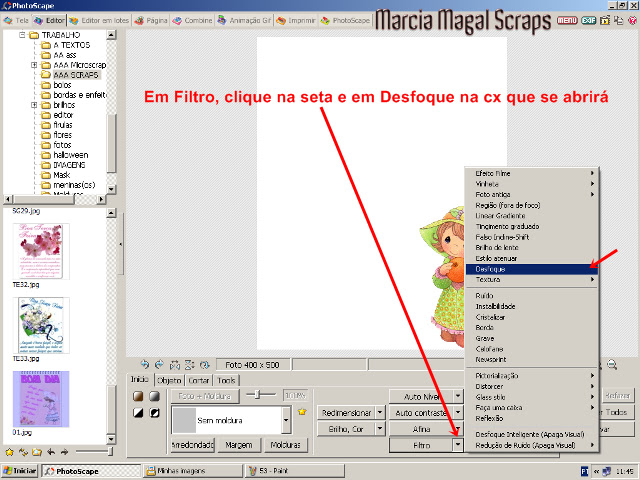Click the yellow star beside Sem moldura
Screen dimensions: 640x480
pos(302,411)
